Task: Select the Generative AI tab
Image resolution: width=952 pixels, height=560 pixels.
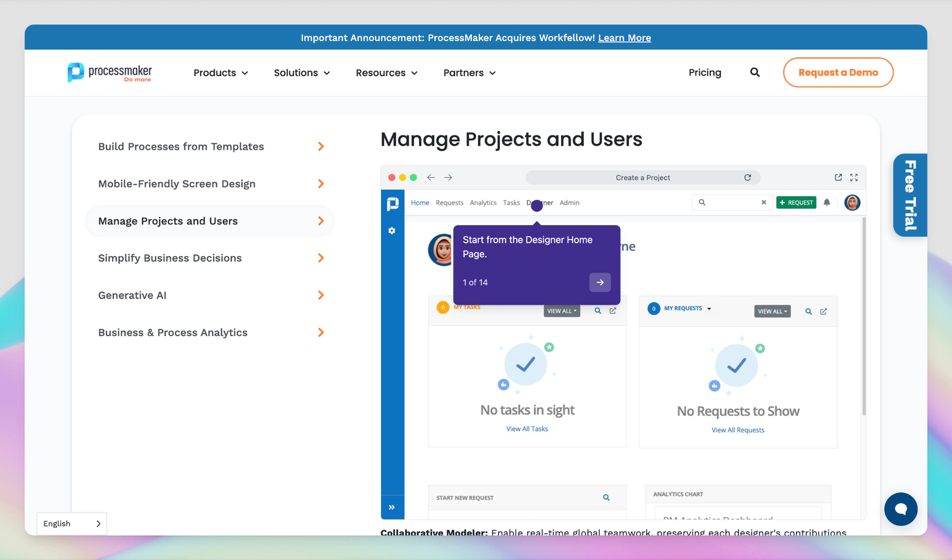Action: click(210, 295)
